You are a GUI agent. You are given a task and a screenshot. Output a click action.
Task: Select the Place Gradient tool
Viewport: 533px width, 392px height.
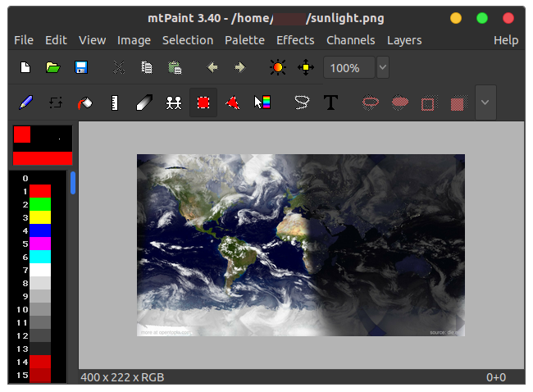(262, 103)
